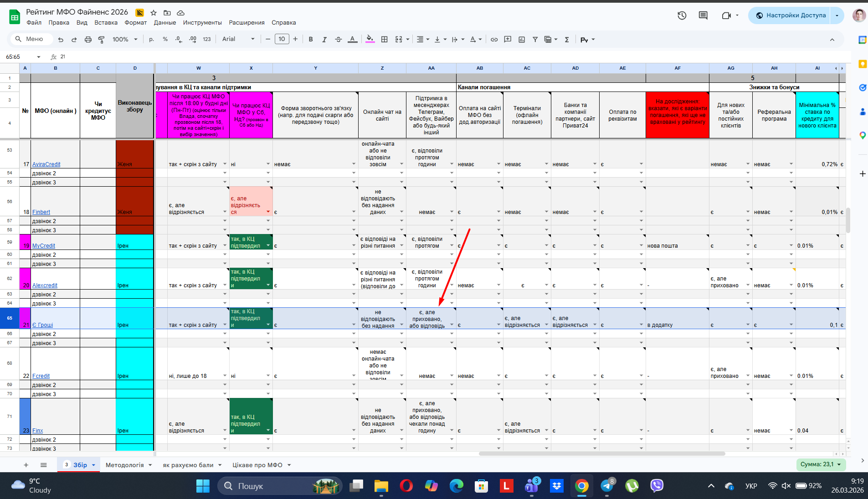Open version history clock icon

click(x=682, y=15)
